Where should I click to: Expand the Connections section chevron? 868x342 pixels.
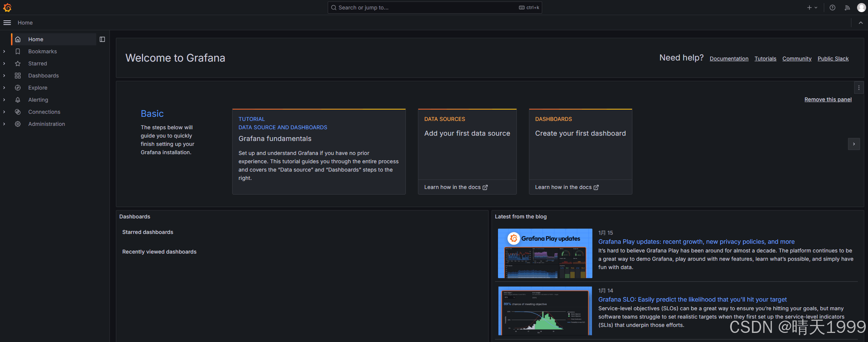pyautogui.click(x=4, y=112)
